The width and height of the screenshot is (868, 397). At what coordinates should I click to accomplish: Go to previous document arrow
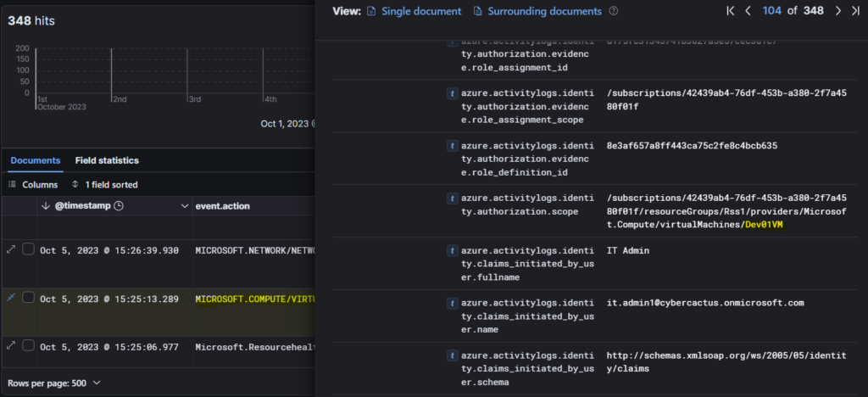coord(748,11)
